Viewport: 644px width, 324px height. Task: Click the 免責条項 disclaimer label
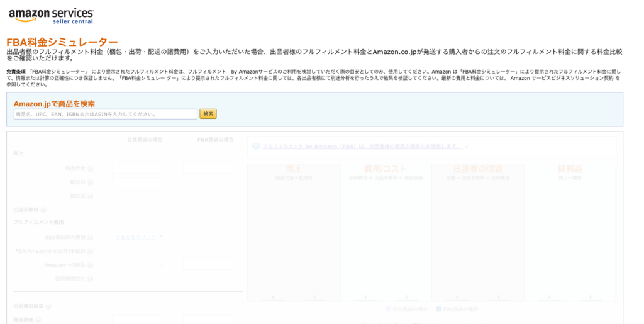[x=16, y=72]
